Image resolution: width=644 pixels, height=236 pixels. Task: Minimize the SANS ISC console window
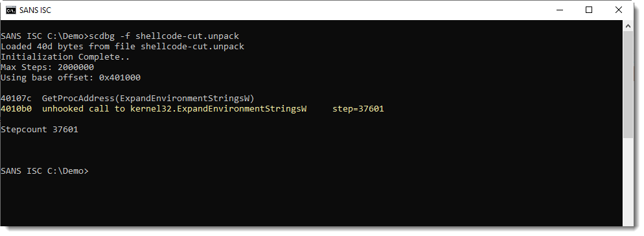559,10
